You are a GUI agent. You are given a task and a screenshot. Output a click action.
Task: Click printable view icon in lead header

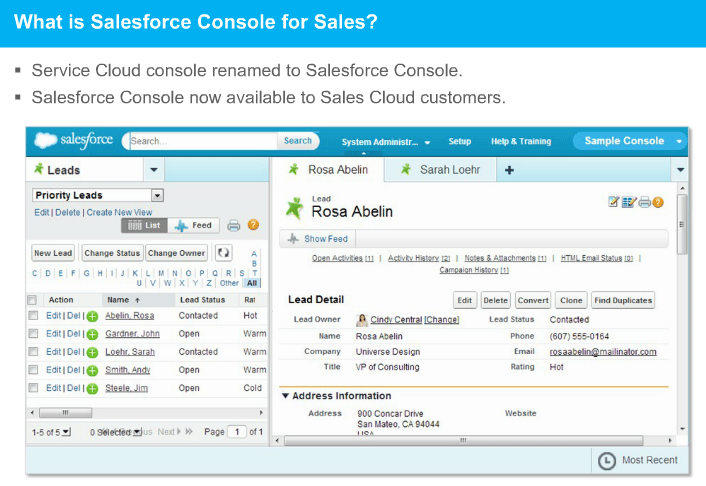click(x=645, y=202)
